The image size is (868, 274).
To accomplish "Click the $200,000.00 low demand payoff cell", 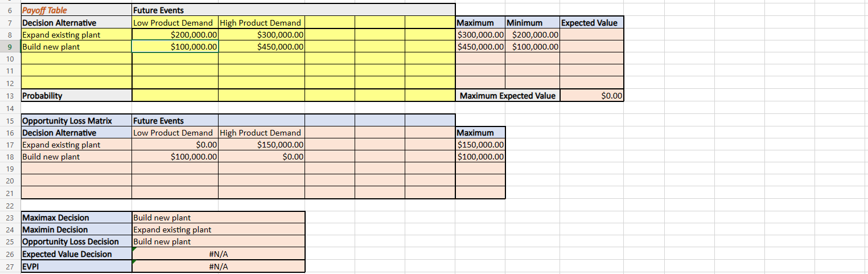I will point(175,35).
